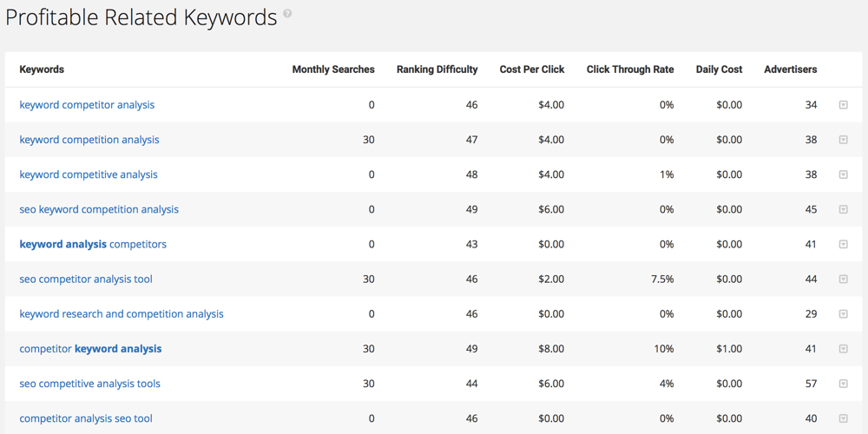Expand row menu for keyword competition analysis
This screenshot has height=434, width=868.
click(x=843, y=140)
